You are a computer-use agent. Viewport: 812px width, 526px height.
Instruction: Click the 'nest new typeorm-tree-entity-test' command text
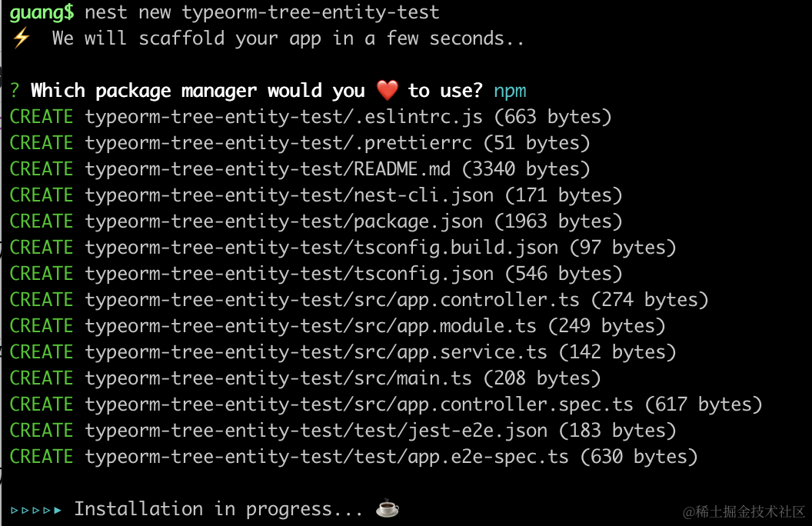(261, 12)
